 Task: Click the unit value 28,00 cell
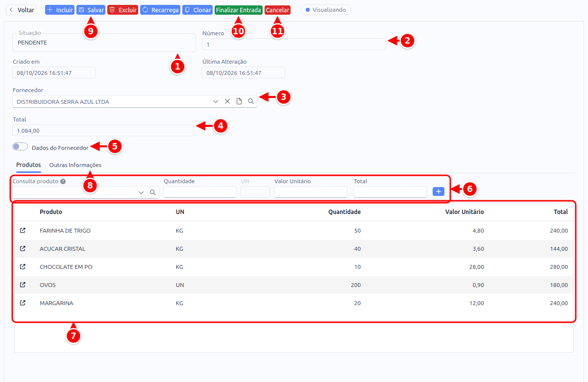coord(477,266)
